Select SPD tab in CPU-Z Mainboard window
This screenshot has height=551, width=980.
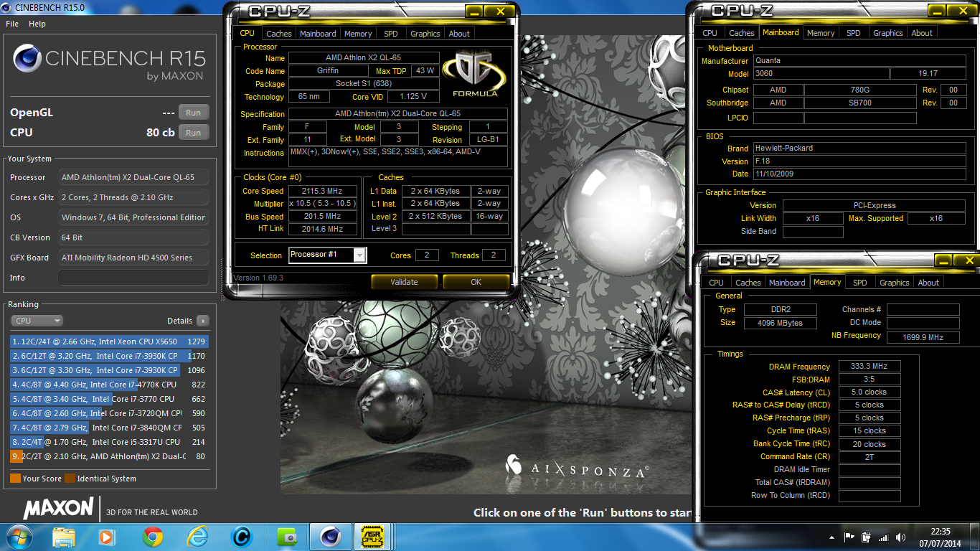[854, 33]
